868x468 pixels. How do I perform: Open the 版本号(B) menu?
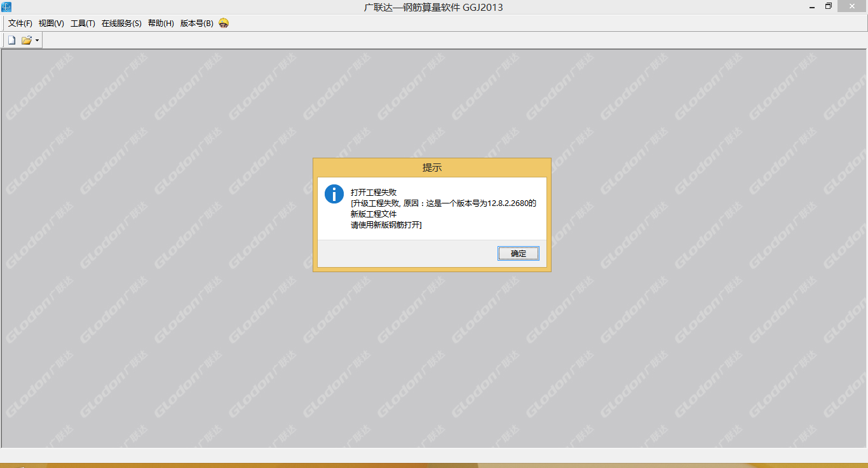point(196,24)
